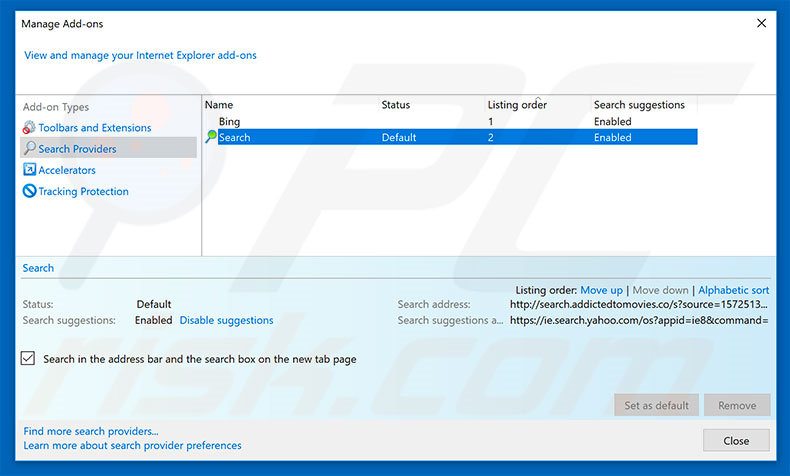
Task: Click the greyed Move down link
Action: pyautogui.click(x=660, y=290)
